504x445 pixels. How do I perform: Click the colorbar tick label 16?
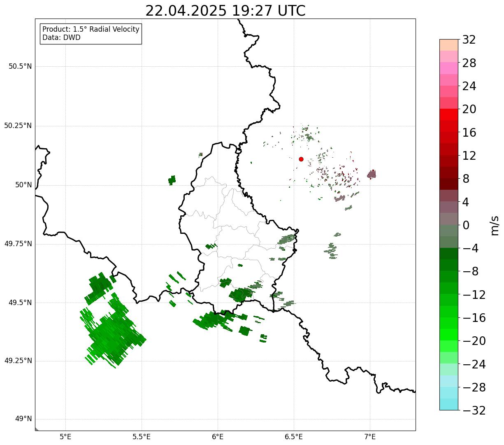click(469, 133)
